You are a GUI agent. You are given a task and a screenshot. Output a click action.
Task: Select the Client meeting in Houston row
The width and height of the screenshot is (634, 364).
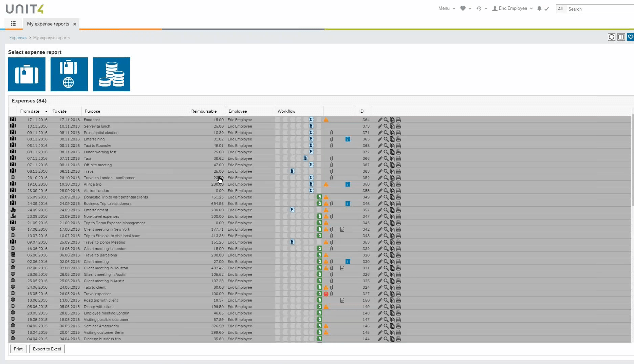[320, 268]
